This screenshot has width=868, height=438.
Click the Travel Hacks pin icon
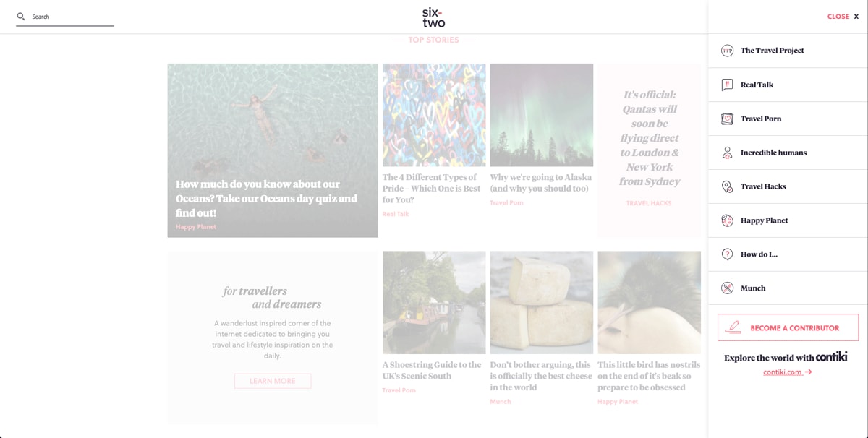coord(727,186)
